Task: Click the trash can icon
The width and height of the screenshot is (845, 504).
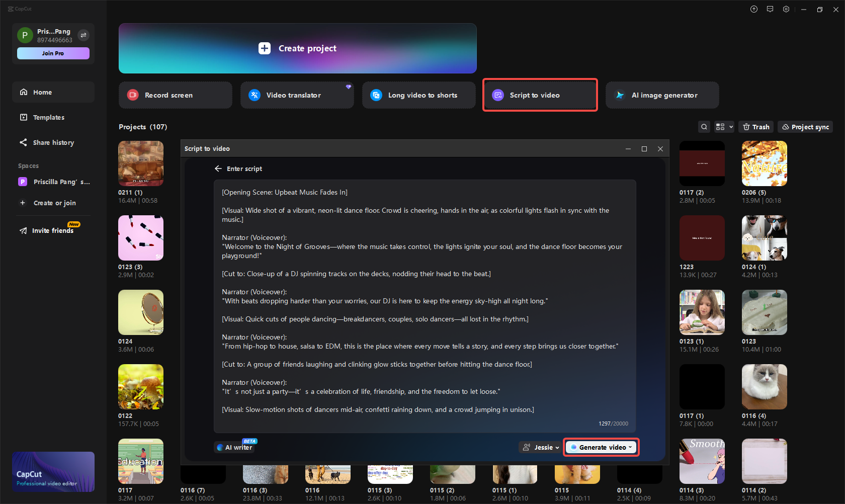Action: coord(746,127)
